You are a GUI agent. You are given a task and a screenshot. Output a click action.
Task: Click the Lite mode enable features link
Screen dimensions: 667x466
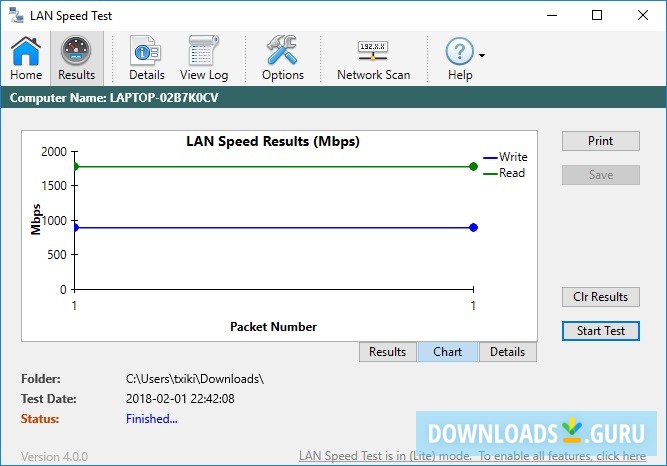point(472,456)
